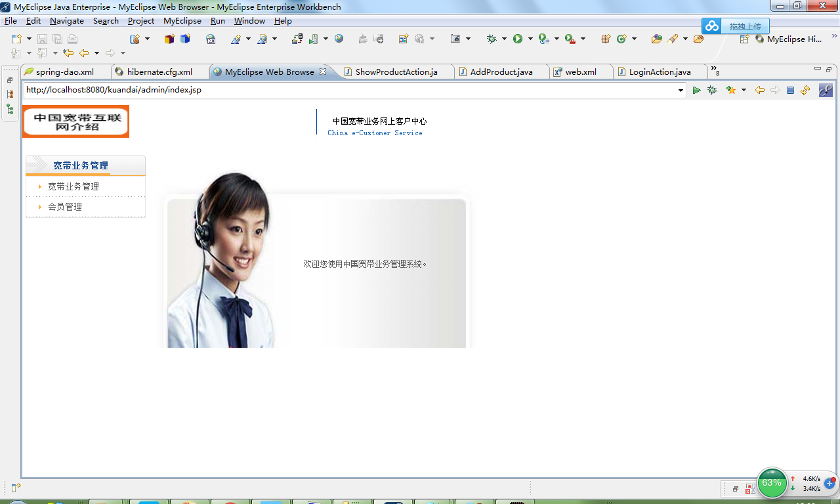
Task: Open the MyEclipse Web Browser globe icon
Action: coord(339,39)
